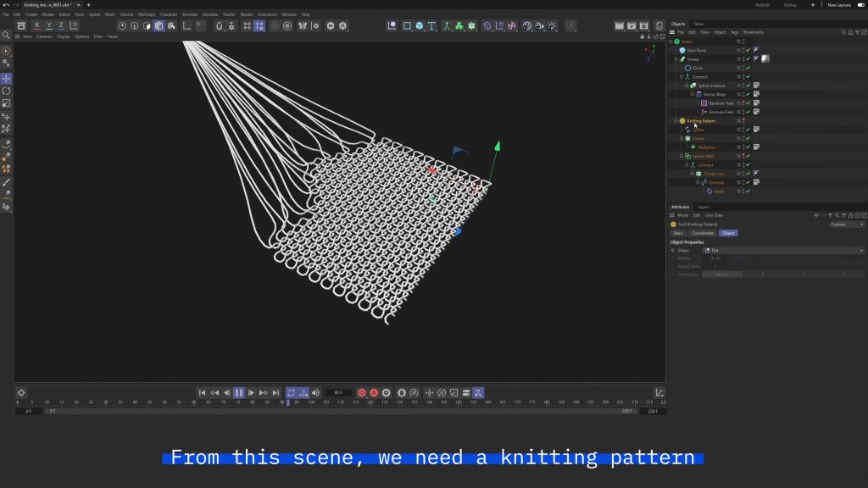Toggle X axis lock in toolbar
Viewport: 868px width, 488px height.
tap(36, 25)
